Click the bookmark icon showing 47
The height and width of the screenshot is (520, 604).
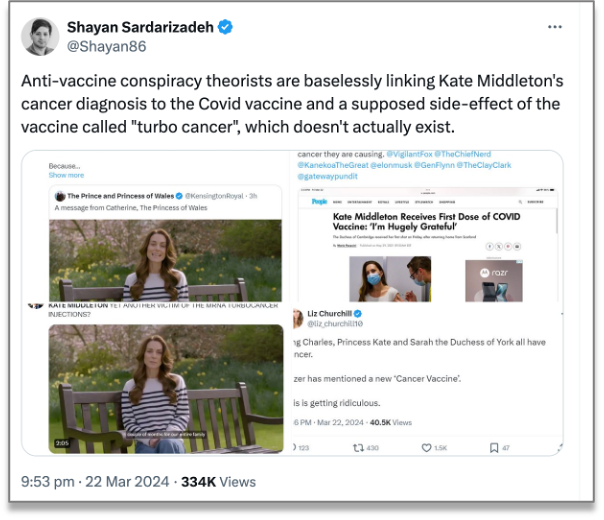pos(494,448)
